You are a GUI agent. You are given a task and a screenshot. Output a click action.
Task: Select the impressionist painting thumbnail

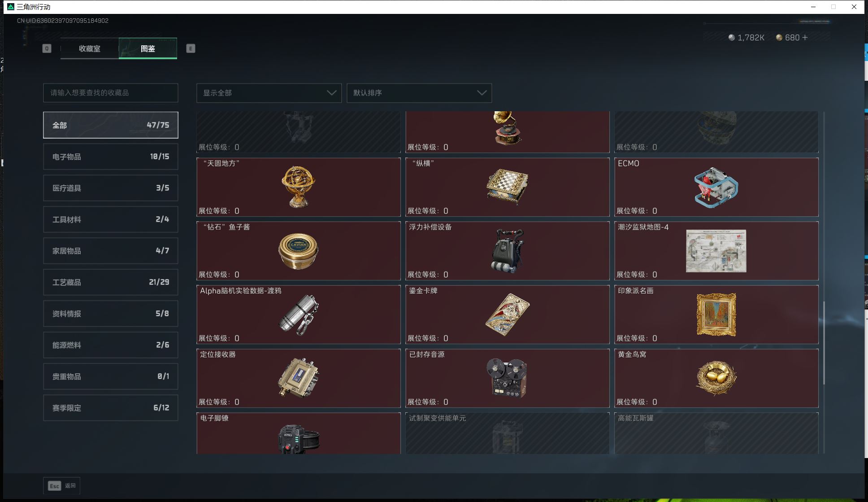coord(716,314)
